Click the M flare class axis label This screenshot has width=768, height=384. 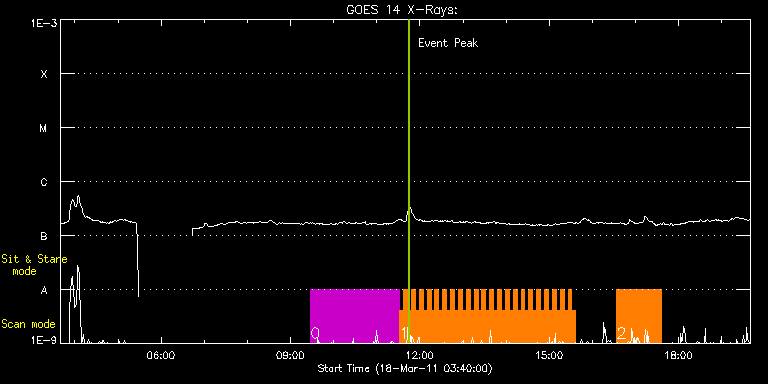[x=44, y=128]
